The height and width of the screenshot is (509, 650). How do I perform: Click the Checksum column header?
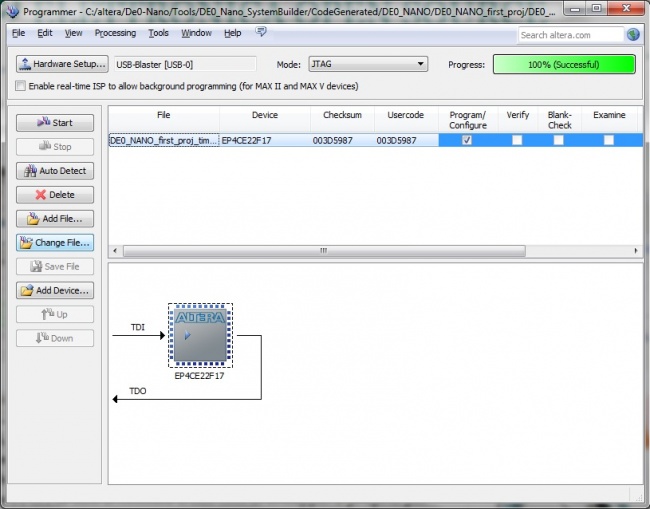(342, 119)
